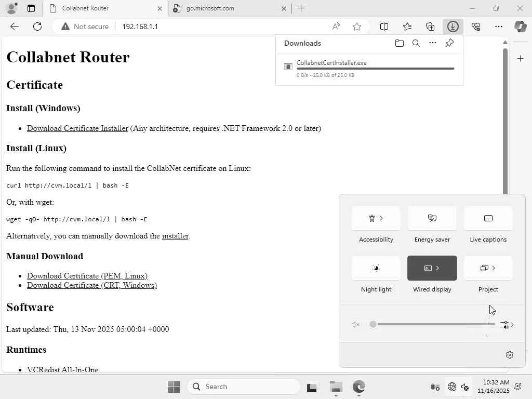Open quick settings gear icon

tap(509, 355)
